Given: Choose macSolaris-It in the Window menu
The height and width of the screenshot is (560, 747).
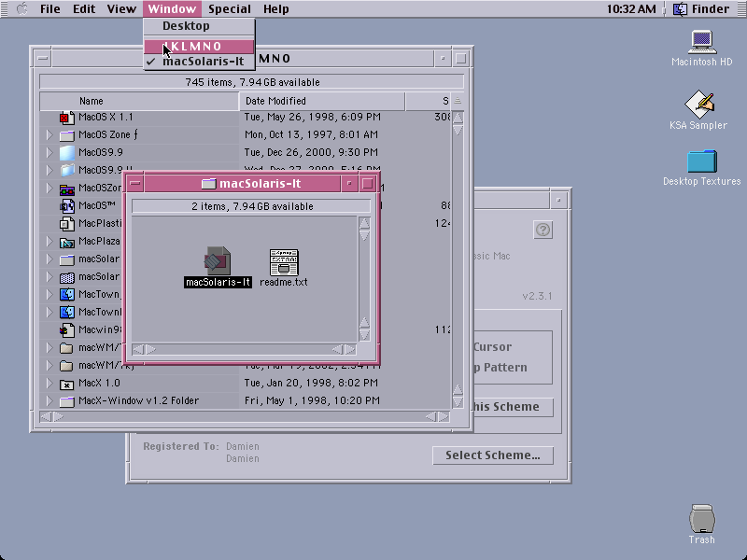Looking at the screenshot, I should coord(199,62).
